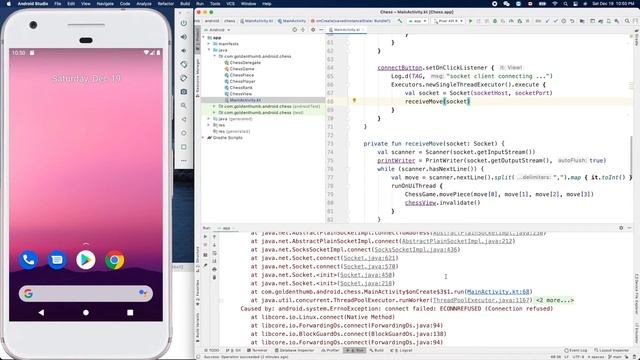The width and height of the screenshot is (640, 360).
Task: Open the Build menu
Action: [185, 4]
